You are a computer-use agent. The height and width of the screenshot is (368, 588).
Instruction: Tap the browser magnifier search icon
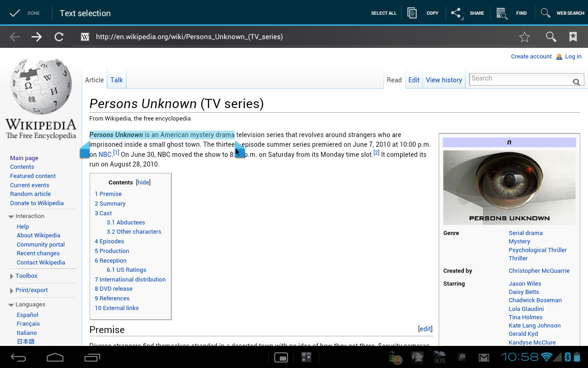(551, 37)
